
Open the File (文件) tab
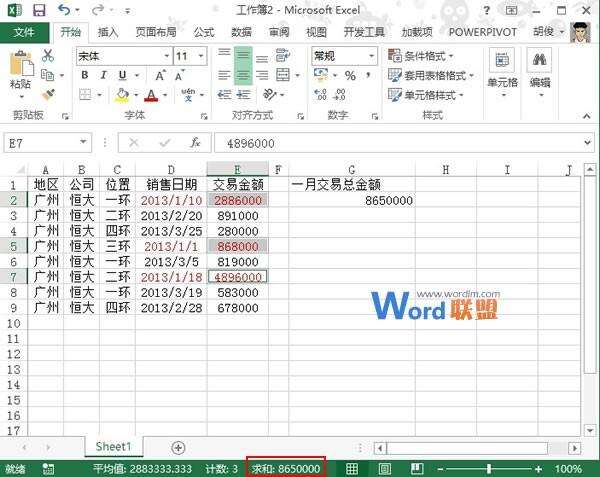[x=24, y=32]
